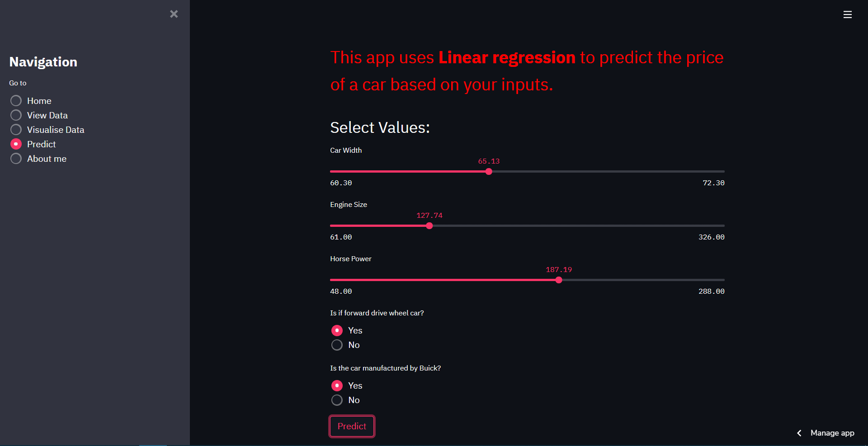Choose No for forward drive wheel car

[336, 345]
